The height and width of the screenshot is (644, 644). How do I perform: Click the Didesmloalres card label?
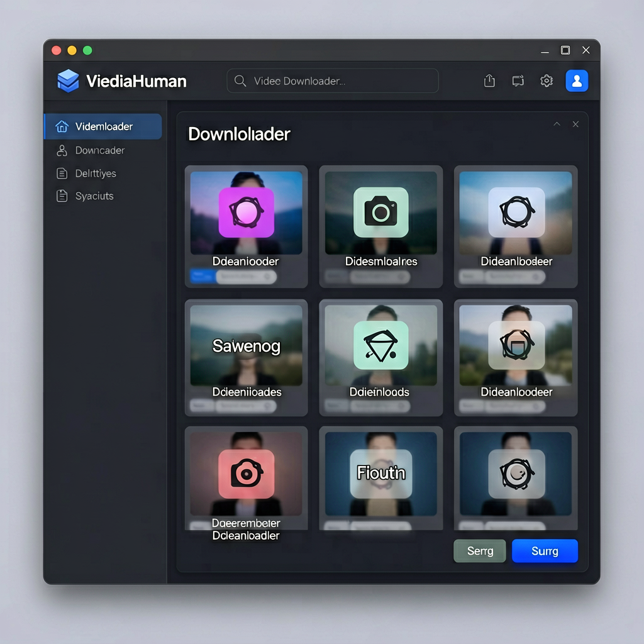point(381,261)
